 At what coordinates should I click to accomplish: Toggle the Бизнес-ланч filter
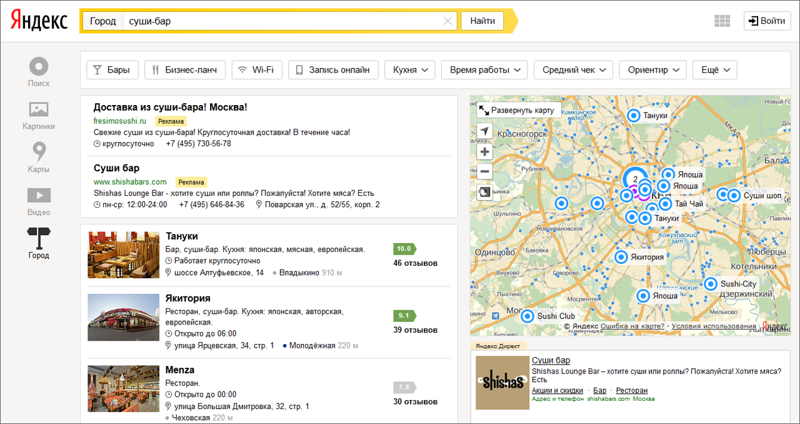185,70
